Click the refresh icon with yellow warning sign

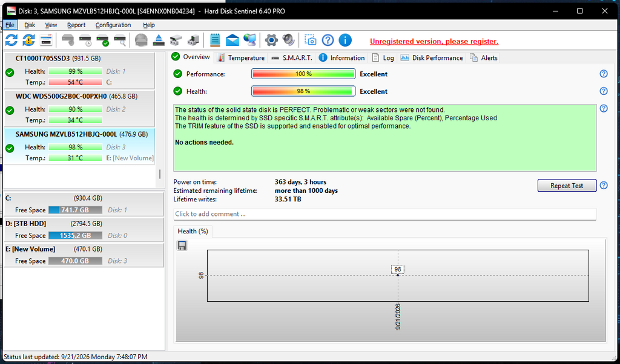pyautogui.click(x=29, y=40)
